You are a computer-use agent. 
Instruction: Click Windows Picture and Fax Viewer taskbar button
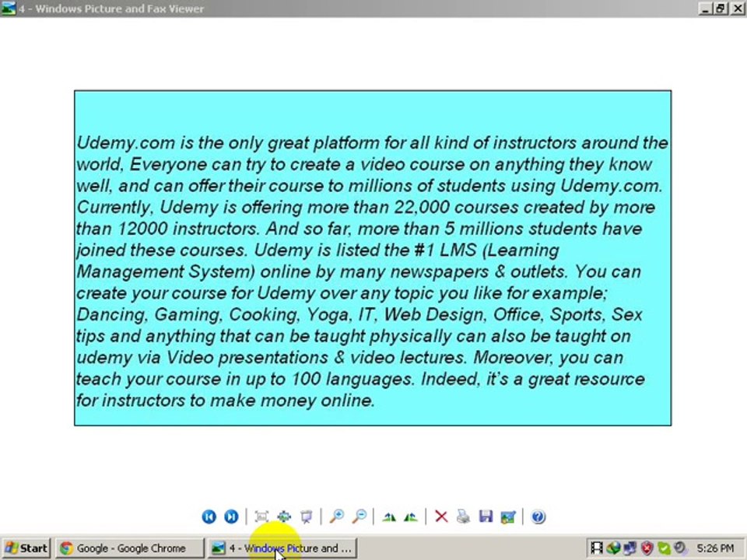click(x=282, y=548)
